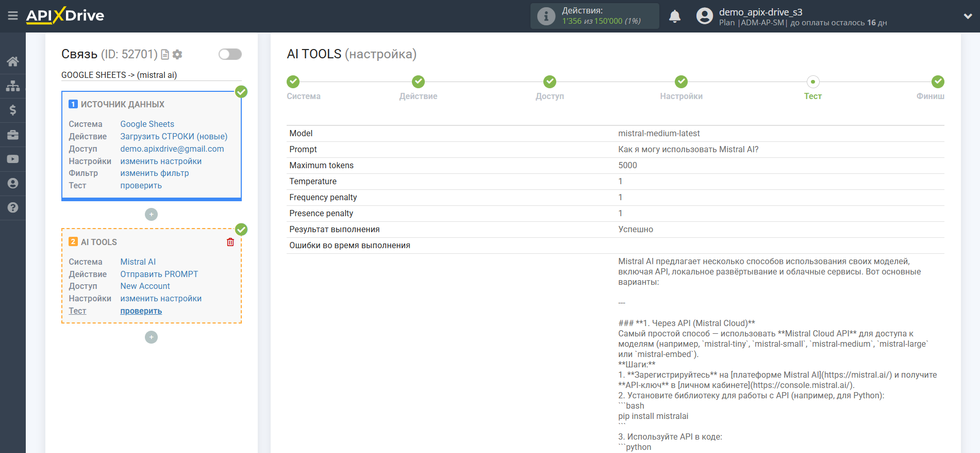Screen dimensions: 980x453
Task: Open the help question mark sidebar icon
Action: (x=13, y=207)
